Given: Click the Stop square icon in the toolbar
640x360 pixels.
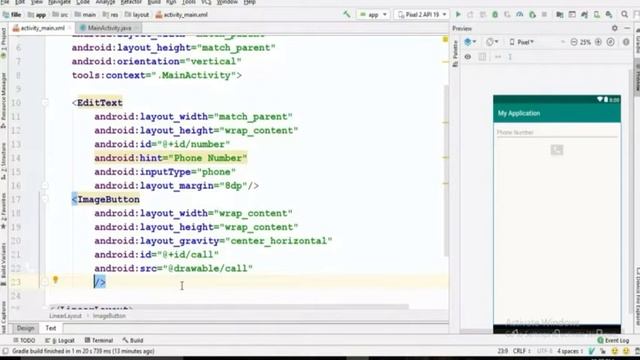Looking at the screenshot, I should 544,14.
